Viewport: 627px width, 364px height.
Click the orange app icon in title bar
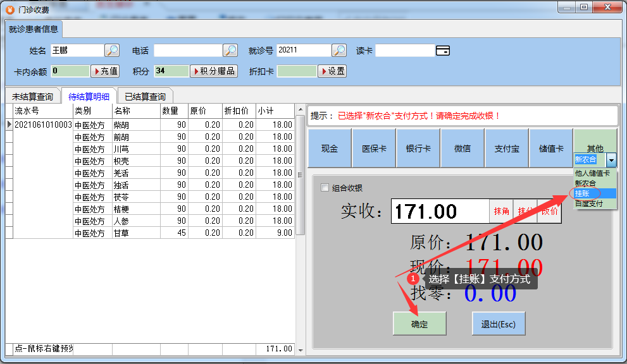point(10,9)
